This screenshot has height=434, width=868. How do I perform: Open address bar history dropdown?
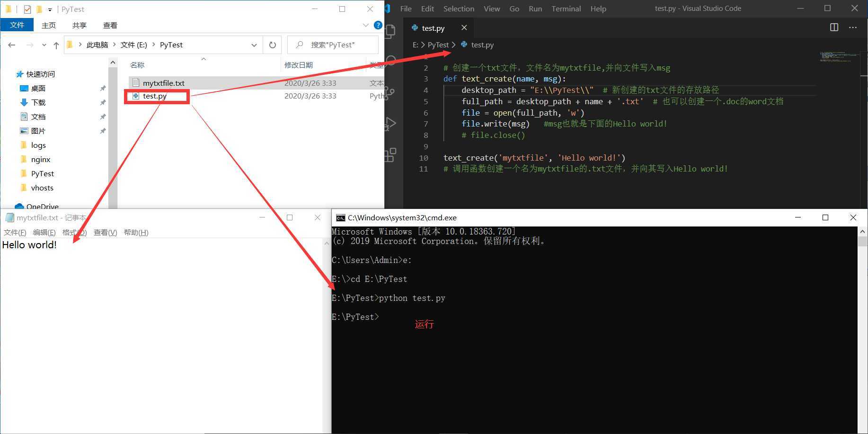point(254,45)
